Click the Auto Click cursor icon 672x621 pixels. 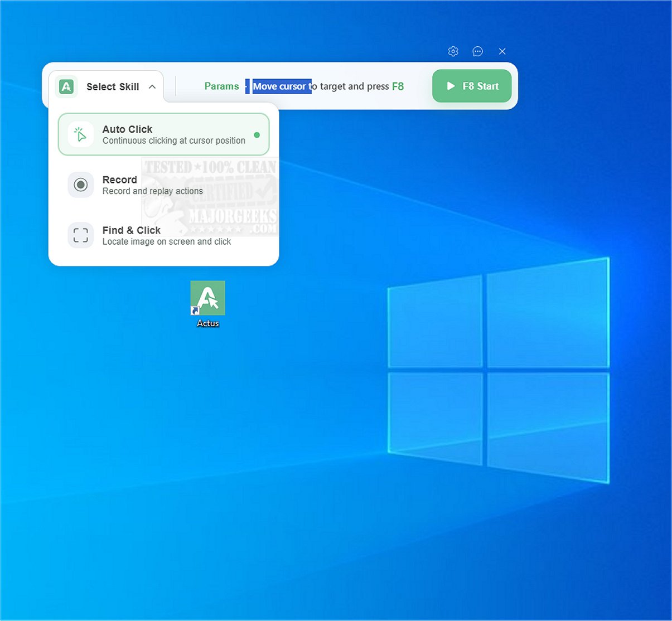click(80, 135)
